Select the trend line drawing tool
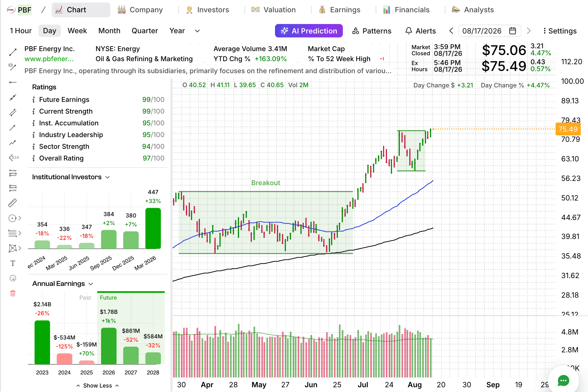Image resolution: width=588 pixels, height=392 pixels. coord(13,52)
